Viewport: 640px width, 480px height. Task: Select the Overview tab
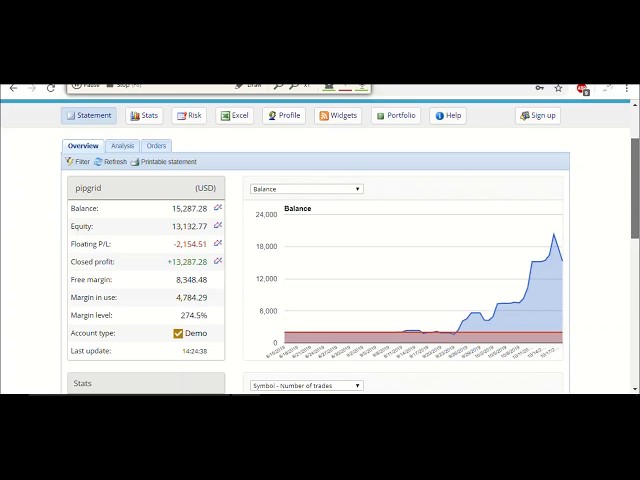(x=83, y=146)
